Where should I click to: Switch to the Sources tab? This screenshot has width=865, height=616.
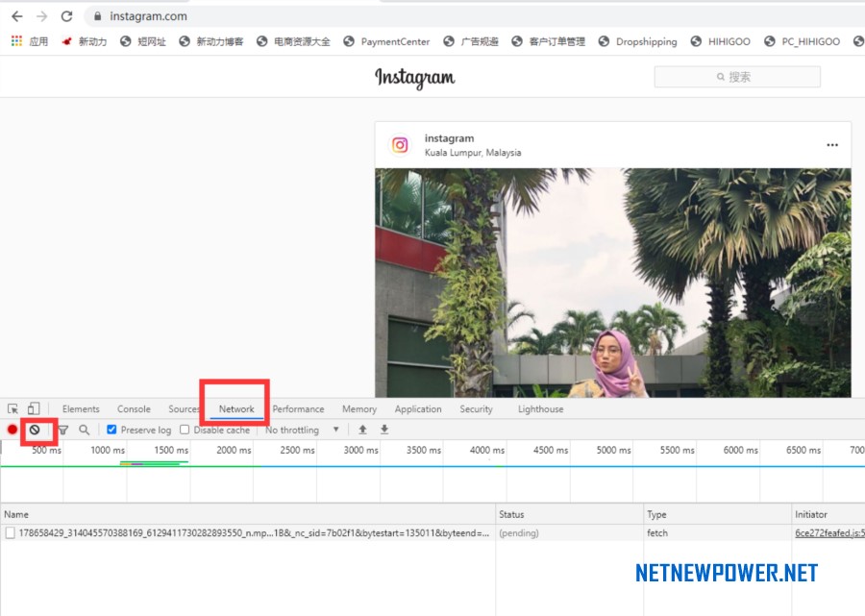point(185,408)
